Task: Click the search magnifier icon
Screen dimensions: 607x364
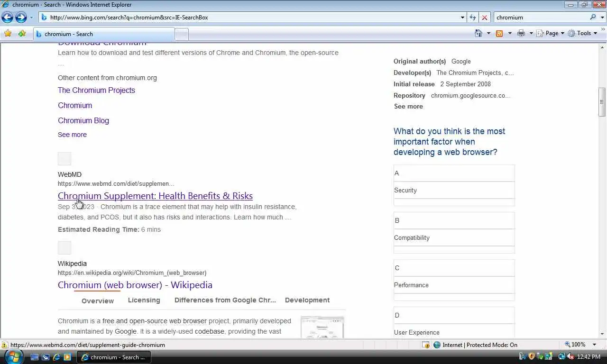Action: click(593, 18)
